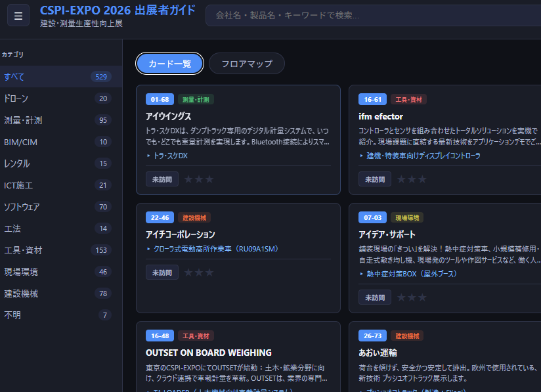Click 測量・計測 tag on アイウイングス card
Screen dimensions: 541x392
point(196,99)
